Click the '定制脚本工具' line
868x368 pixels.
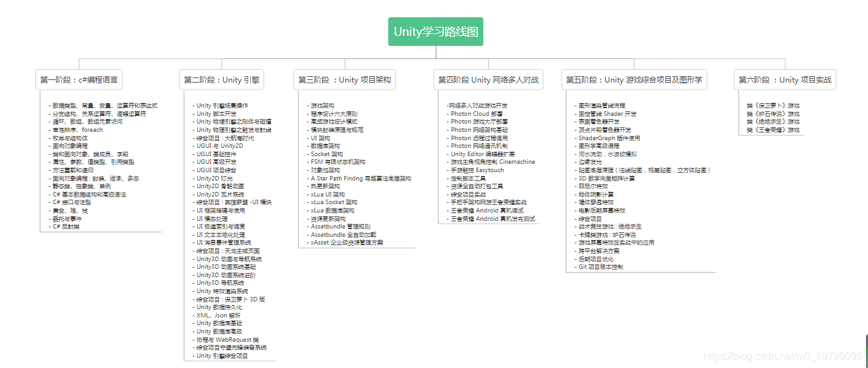point(466,179)
